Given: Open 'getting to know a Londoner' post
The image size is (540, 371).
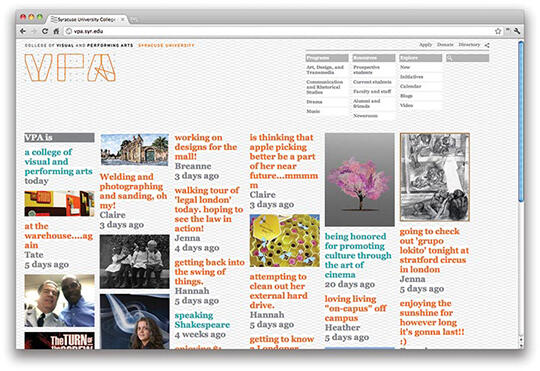Looking at the screenshot, I should click(282, 343).
